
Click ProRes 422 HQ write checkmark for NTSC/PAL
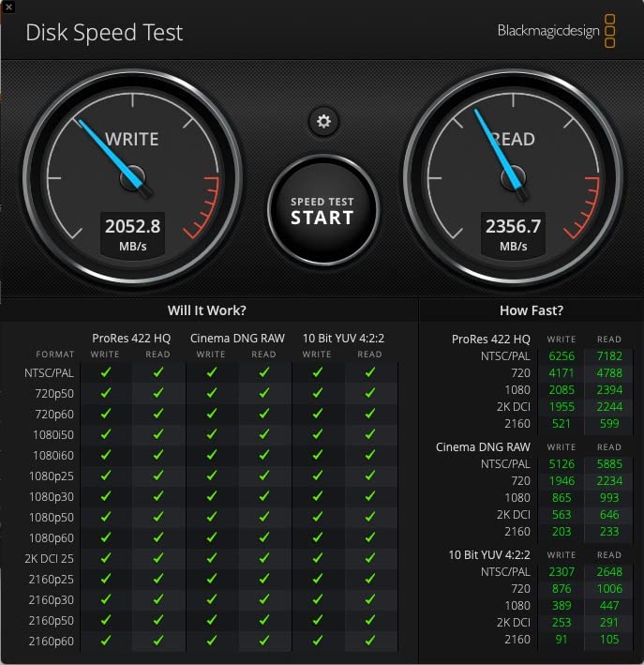(x=106, y=373)
